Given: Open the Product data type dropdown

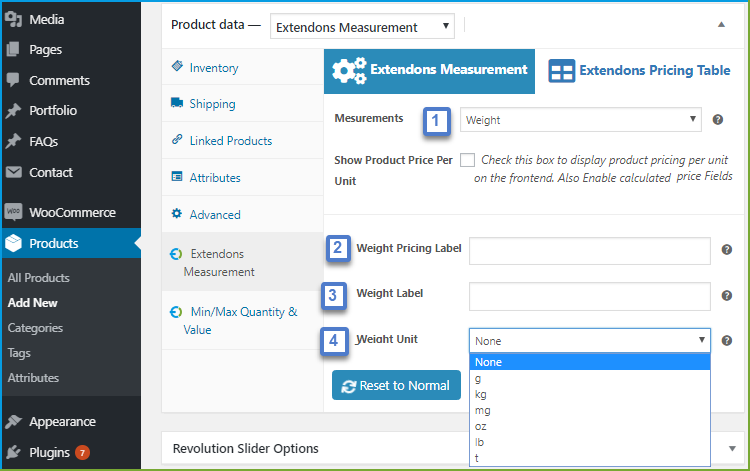Looking at the screenshot, I should point(362,26).
